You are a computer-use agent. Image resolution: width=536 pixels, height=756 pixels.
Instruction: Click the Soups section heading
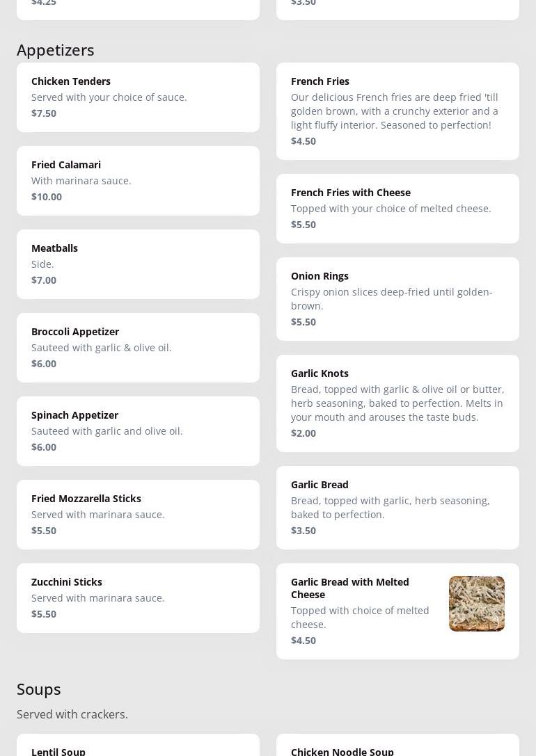pos(39,689)
